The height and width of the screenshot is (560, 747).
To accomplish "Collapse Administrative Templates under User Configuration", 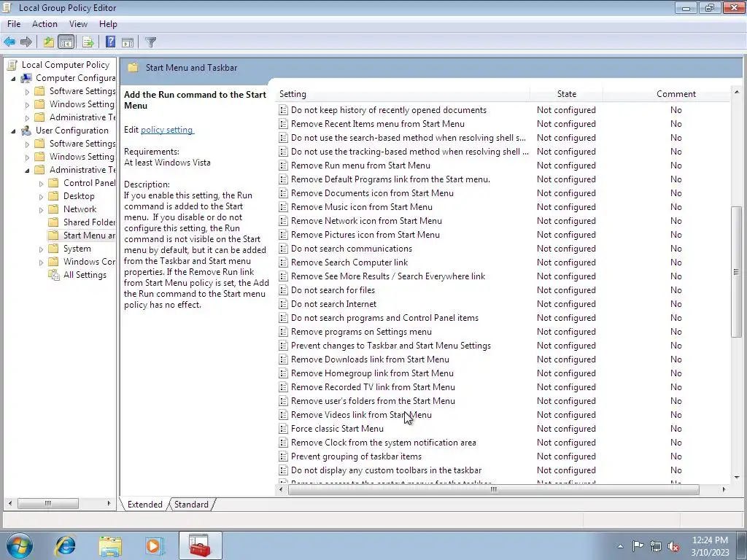I will (27, 171).
